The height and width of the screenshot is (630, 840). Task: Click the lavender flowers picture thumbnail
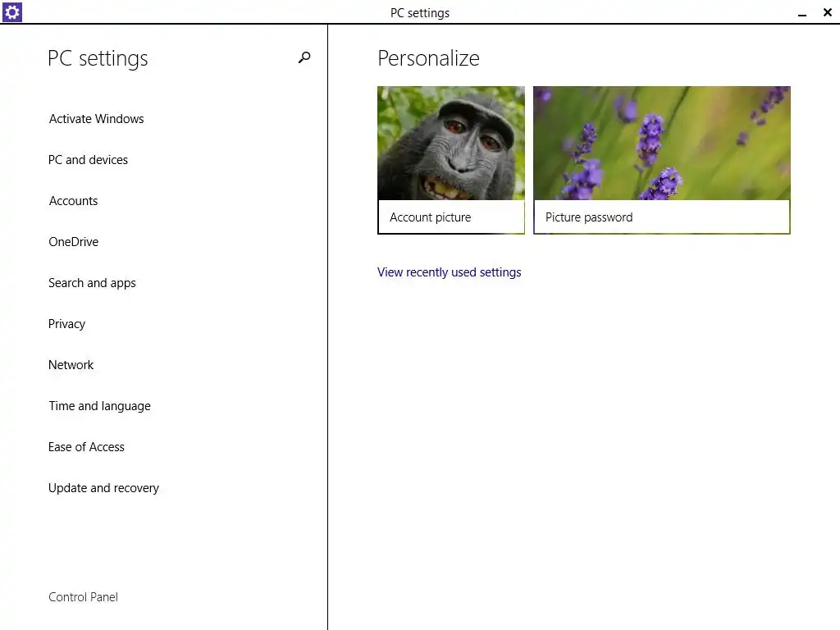pyautogui.click(x=661, y=143)
